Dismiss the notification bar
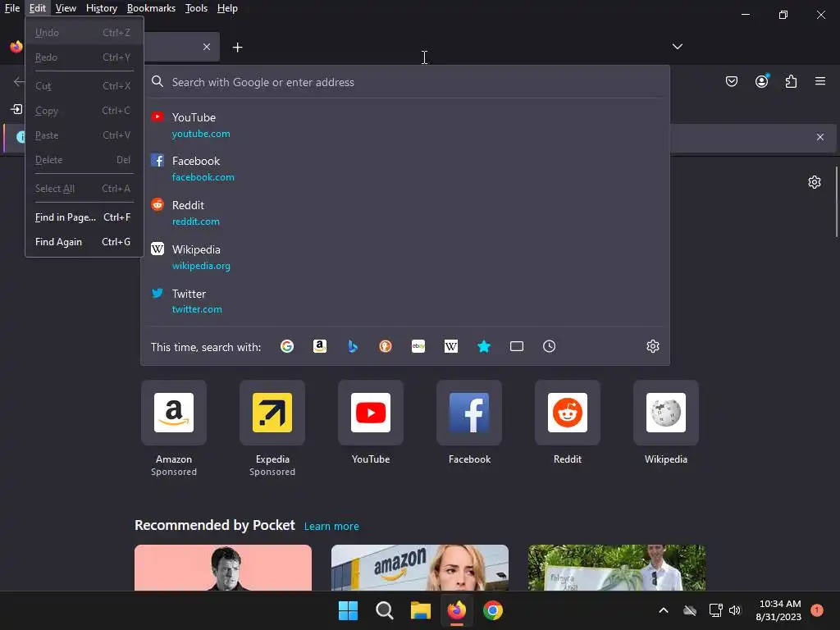840x630 pixels. point(820,137)
